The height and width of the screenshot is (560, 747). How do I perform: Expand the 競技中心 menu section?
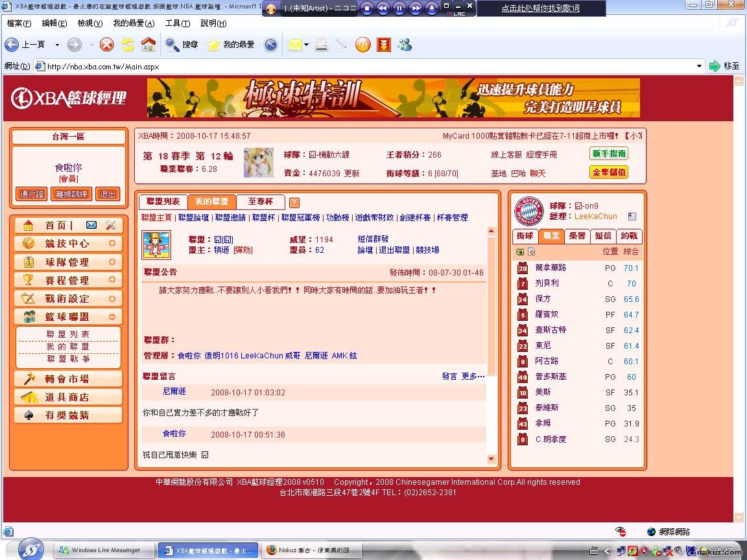(x=112, y=244)
